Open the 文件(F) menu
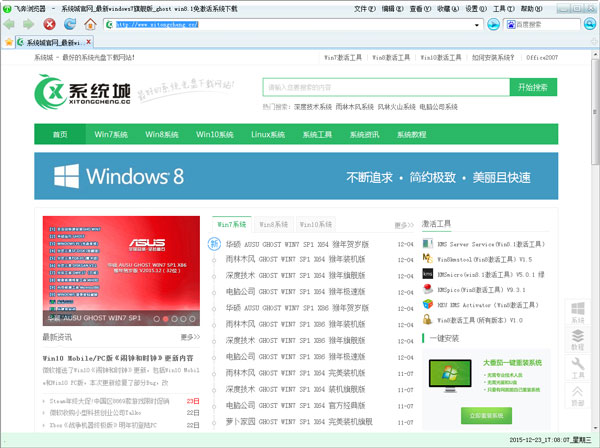 coord(365,8)
